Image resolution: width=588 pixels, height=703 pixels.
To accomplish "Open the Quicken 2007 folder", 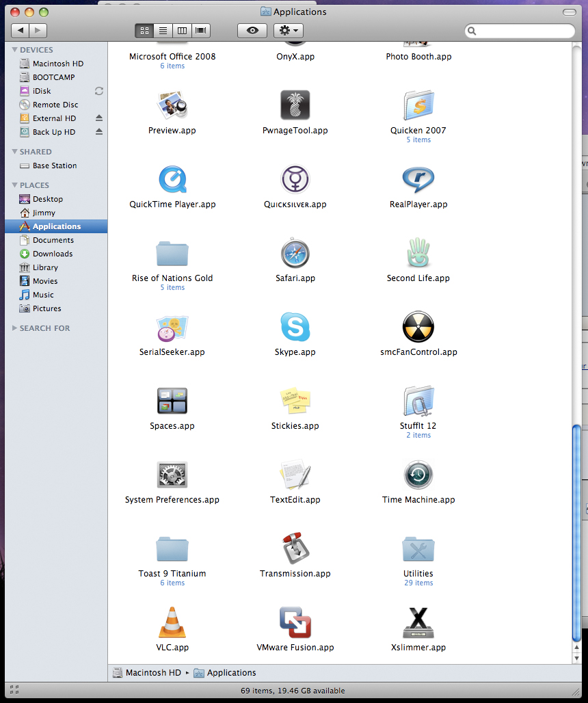I will click(418, 105).
